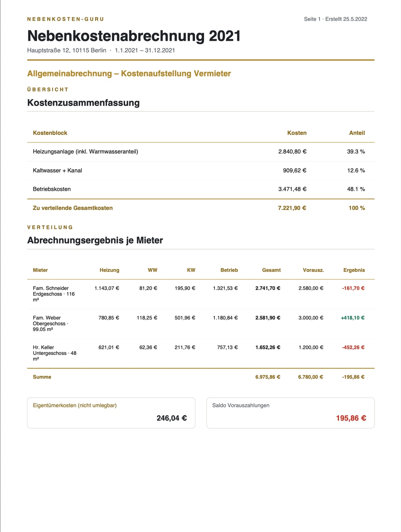Click the amount 909,62 €

pyautogui.click(x=295, y=170)
